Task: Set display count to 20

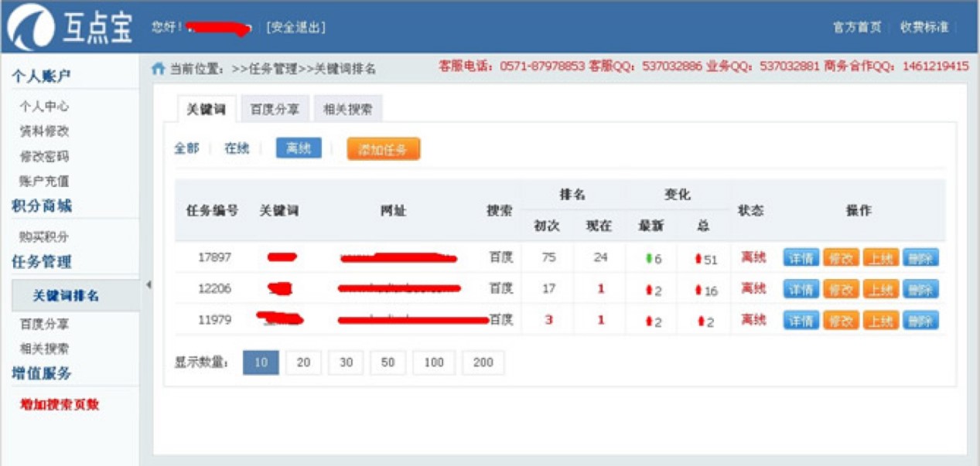Action: point(303,362)
